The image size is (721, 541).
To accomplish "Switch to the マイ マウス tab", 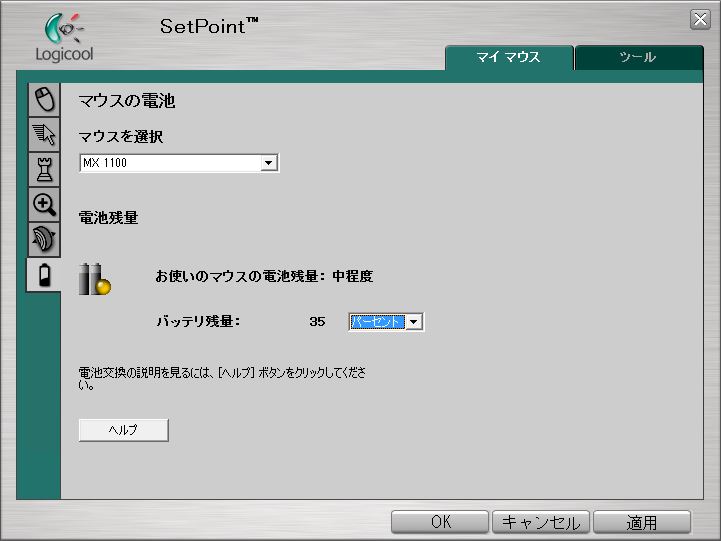I will tap(509, 58).
